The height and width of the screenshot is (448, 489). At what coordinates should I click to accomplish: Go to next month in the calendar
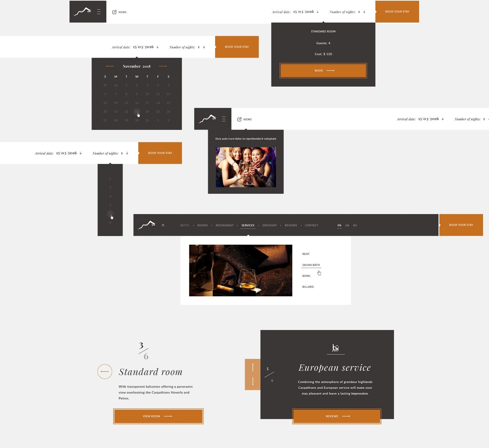(x=163, y=66)
